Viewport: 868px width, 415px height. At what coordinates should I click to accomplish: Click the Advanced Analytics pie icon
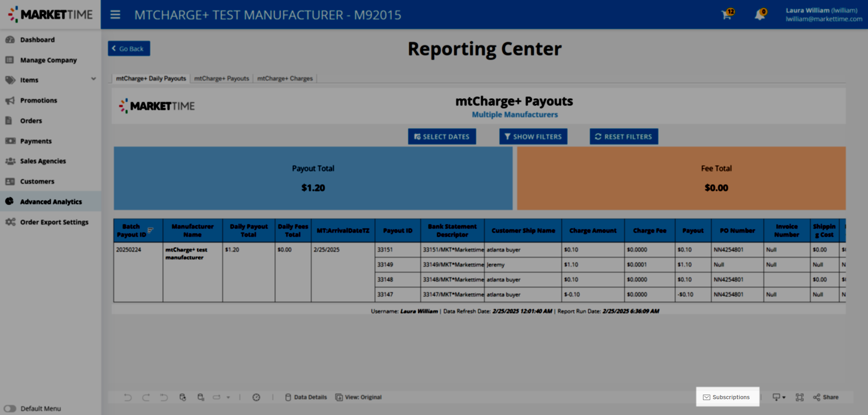tap(9, 201)
